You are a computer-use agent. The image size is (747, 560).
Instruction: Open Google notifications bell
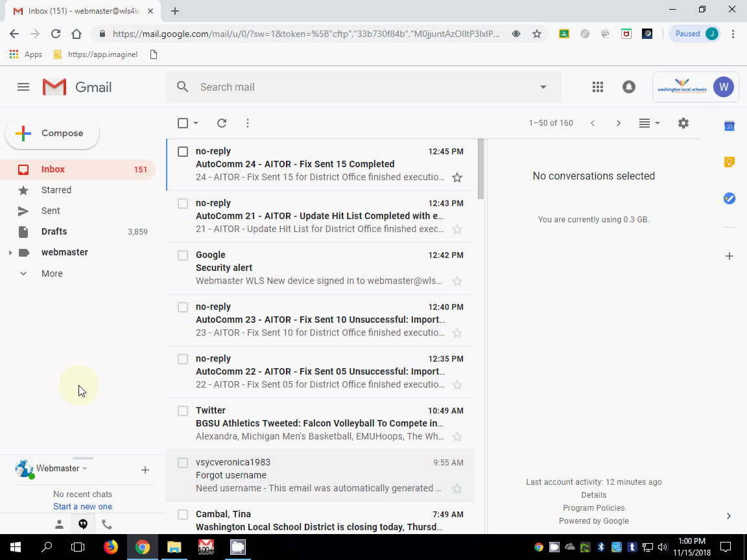[x=628, y=86]
